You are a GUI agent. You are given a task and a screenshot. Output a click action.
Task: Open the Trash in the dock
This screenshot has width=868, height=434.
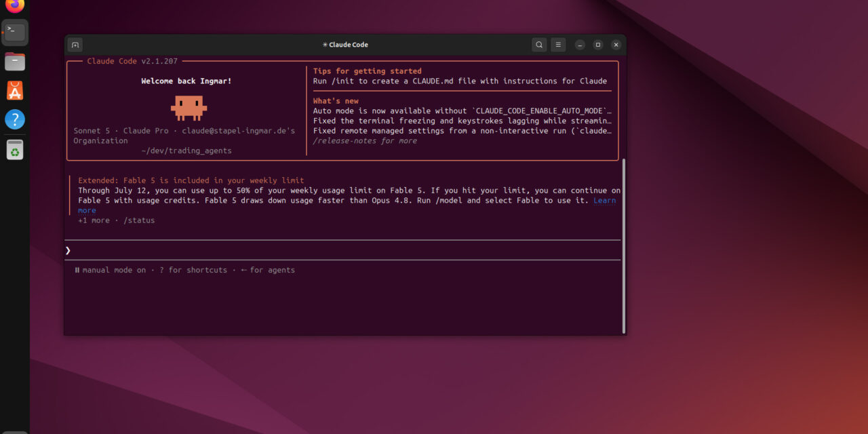click(15, 150)
